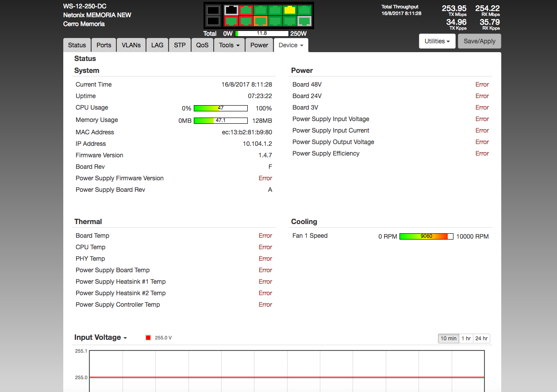Open the VLANs tab
The height and width of the screenshot is (392, 557).
[x=131, y=45]
